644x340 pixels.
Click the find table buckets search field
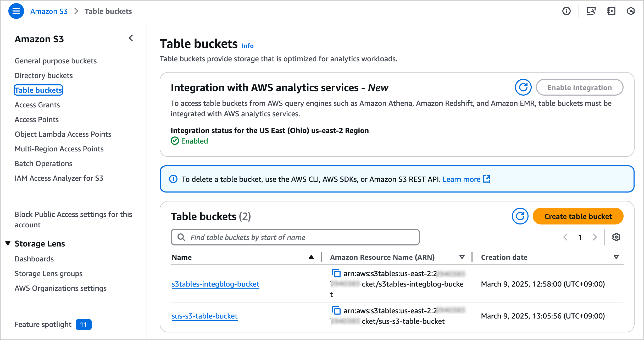(295, 237)
